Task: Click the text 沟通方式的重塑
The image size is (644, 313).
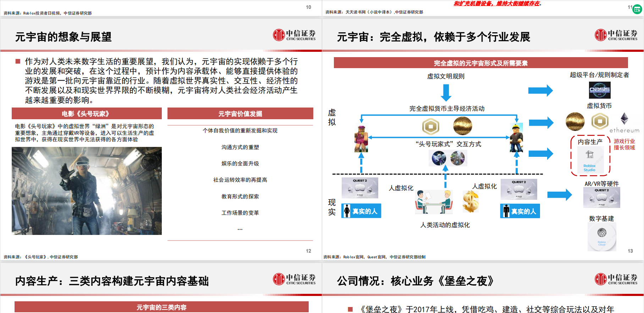Action: click(x=240, y=147)
